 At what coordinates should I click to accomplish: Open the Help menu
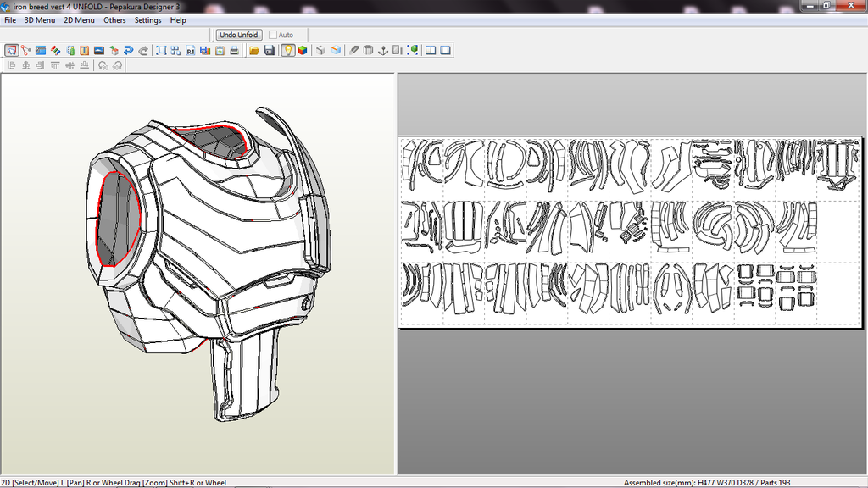178,20
